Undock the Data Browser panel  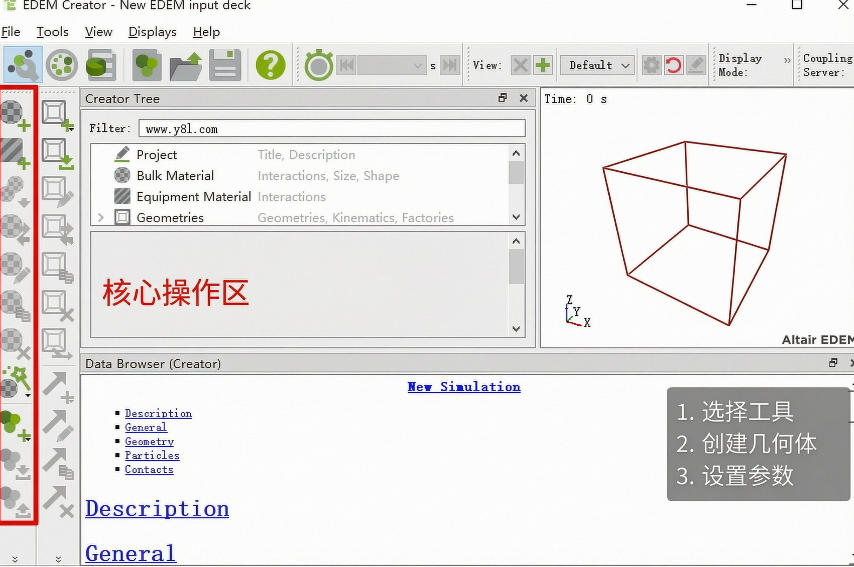click(832, 363)
